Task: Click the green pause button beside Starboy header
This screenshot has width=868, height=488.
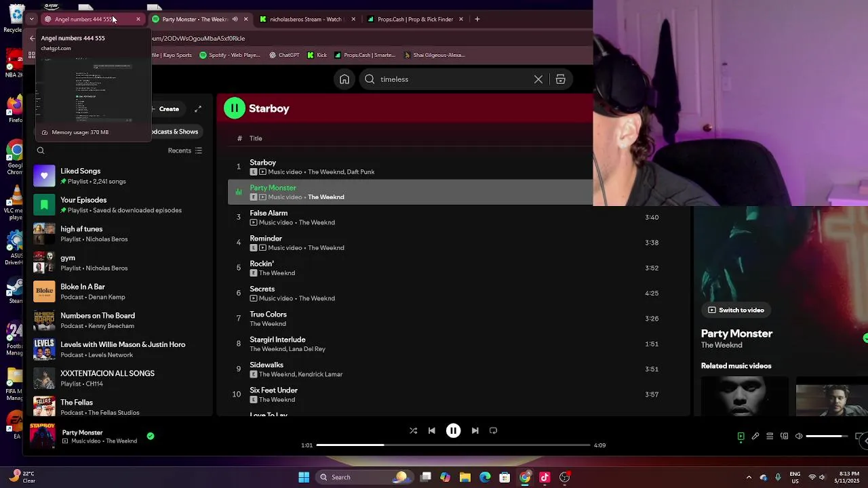Action: pyautogui.click(x=235, y=108)
